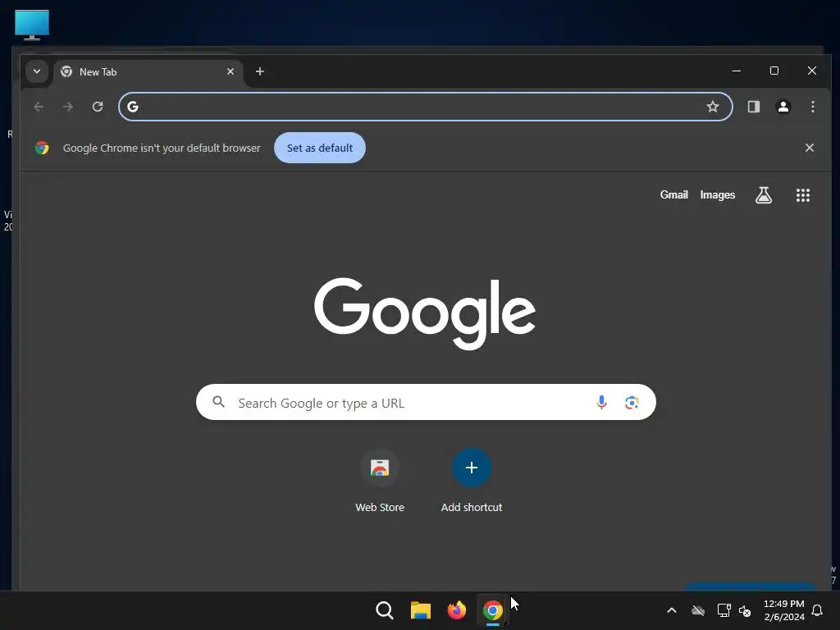Dismiss the default browser infobar

(810, 148)
